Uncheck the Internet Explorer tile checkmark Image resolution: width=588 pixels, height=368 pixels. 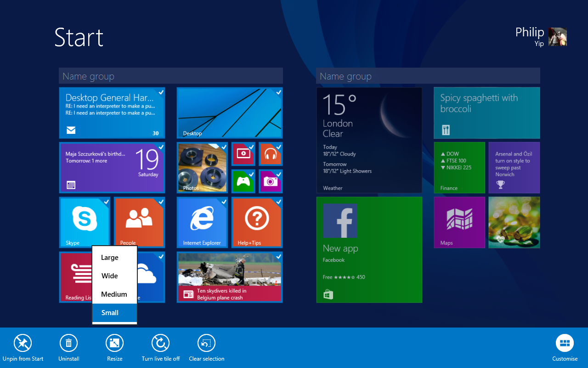(x=224, y=201)
